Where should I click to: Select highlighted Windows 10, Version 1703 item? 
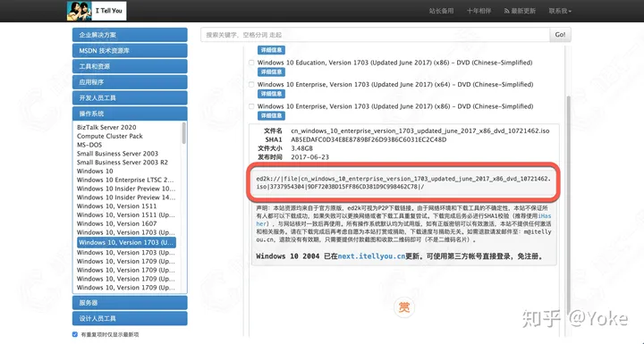tap(126, 242)
